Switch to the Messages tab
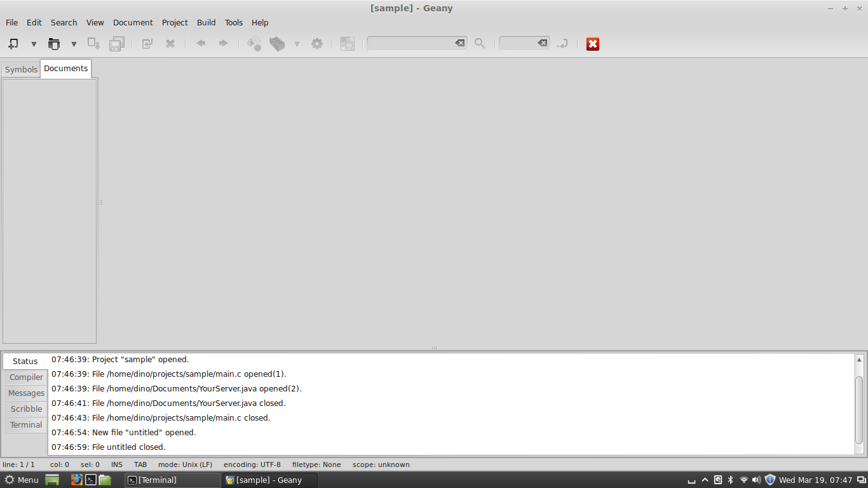The width and height of the screenshot is (868, 488). 27,393
